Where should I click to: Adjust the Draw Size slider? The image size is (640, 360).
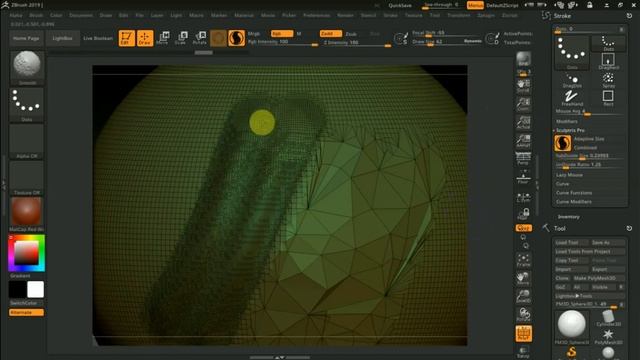[447, 42]
